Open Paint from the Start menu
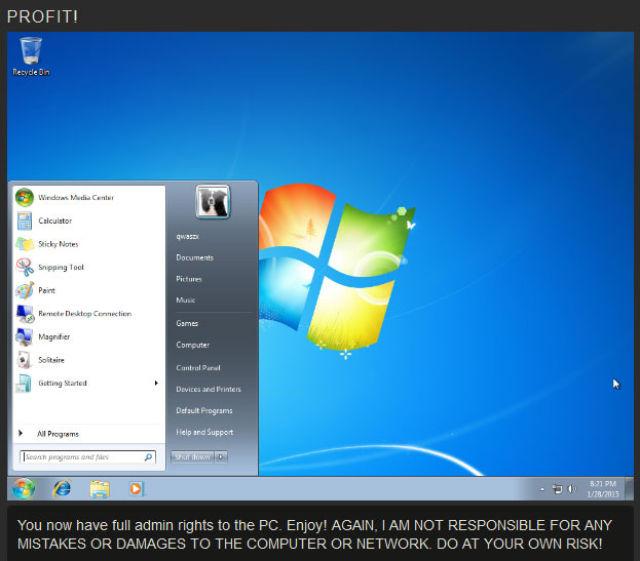This screenshot has width=640, height=561. pos(46,290)
